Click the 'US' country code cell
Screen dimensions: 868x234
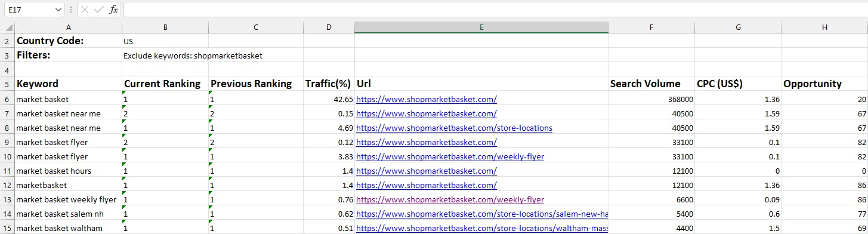tap(165, 41)
